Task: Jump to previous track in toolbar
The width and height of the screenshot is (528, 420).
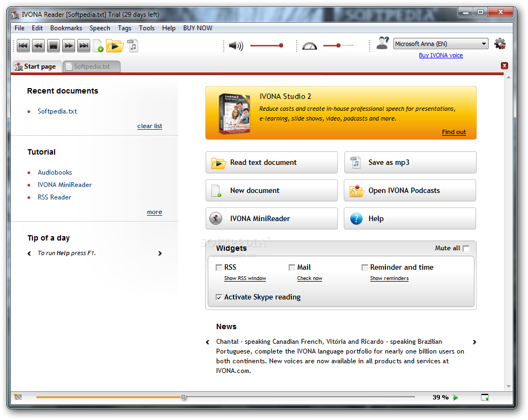Action: pyautogui.click(x=23, y=45)
